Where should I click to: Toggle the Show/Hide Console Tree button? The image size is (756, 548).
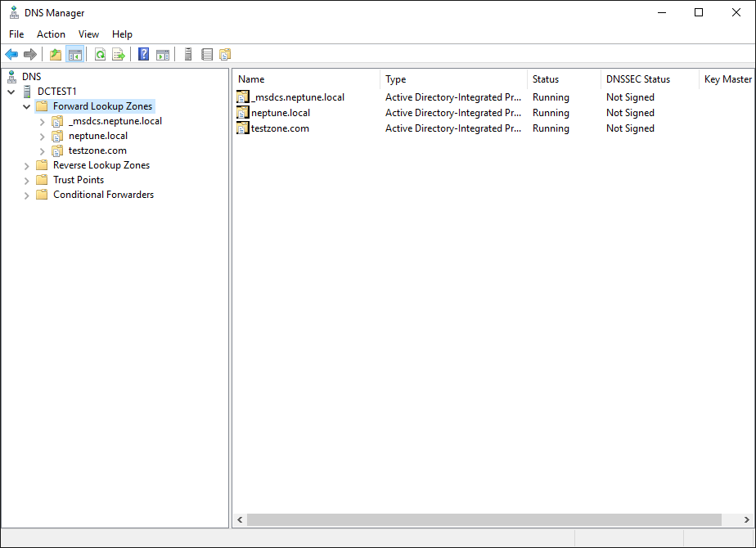(74, 55)
